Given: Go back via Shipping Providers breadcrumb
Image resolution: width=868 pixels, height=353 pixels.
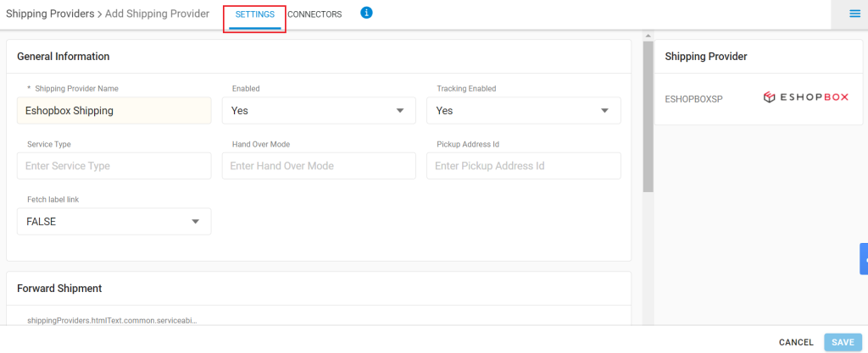Looking at the screenshot, I should [50, 14].
